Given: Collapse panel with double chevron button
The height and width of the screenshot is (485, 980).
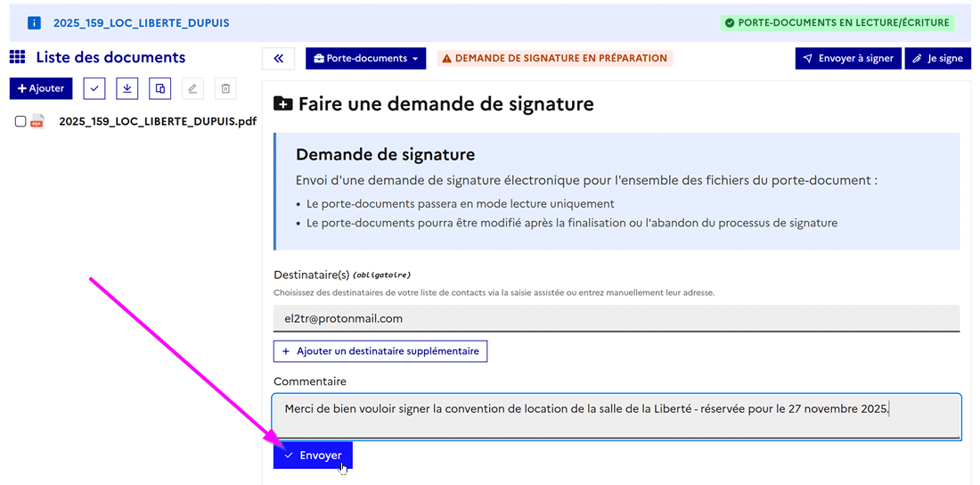Looking at the screenshot, I should tap(278, 58).
